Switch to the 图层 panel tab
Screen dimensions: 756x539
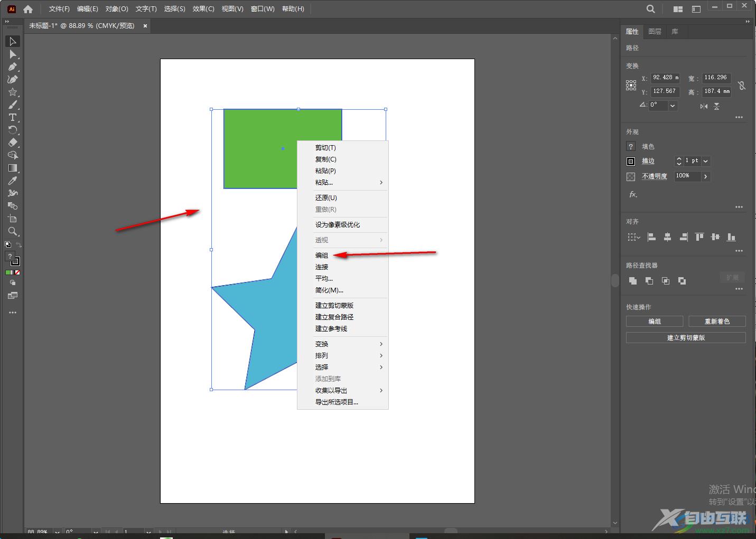click(x=655, y=31)
